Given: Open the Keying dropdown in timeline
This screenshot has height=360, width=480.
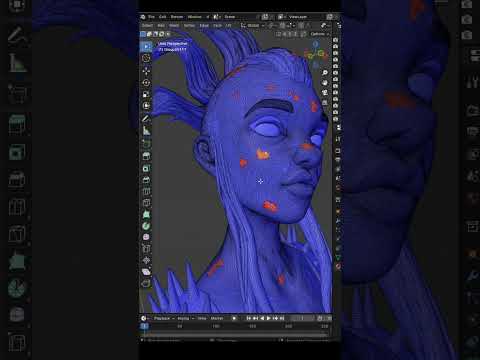Looking at the screenshot, I should click(x=185, y=318).
